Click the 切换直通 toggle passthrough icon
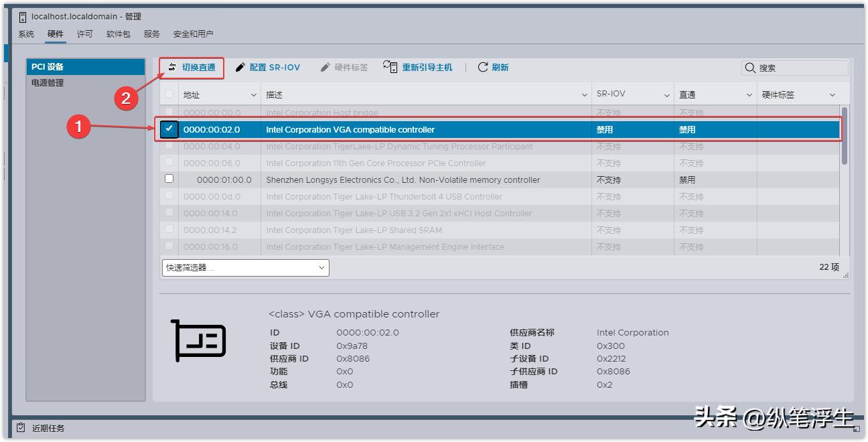Image resolution: width=868 pixels, height=442 pixels. (x=173, y=67)
